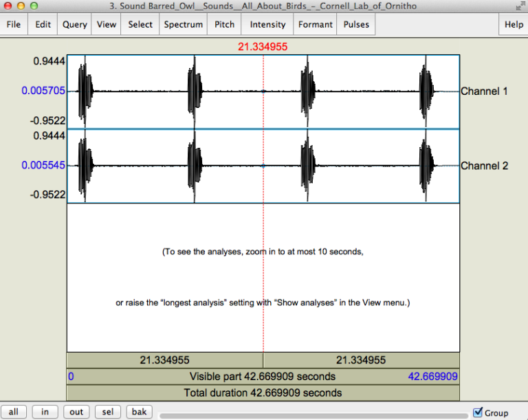This screenshot has height=420, width=528.
Task: Expand the Pitch menu
Action: click(225, 25)
